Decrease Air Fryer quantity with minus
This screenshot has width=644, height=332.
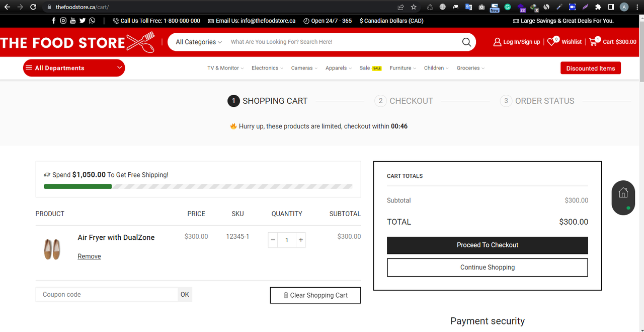(x=273, y=240)
